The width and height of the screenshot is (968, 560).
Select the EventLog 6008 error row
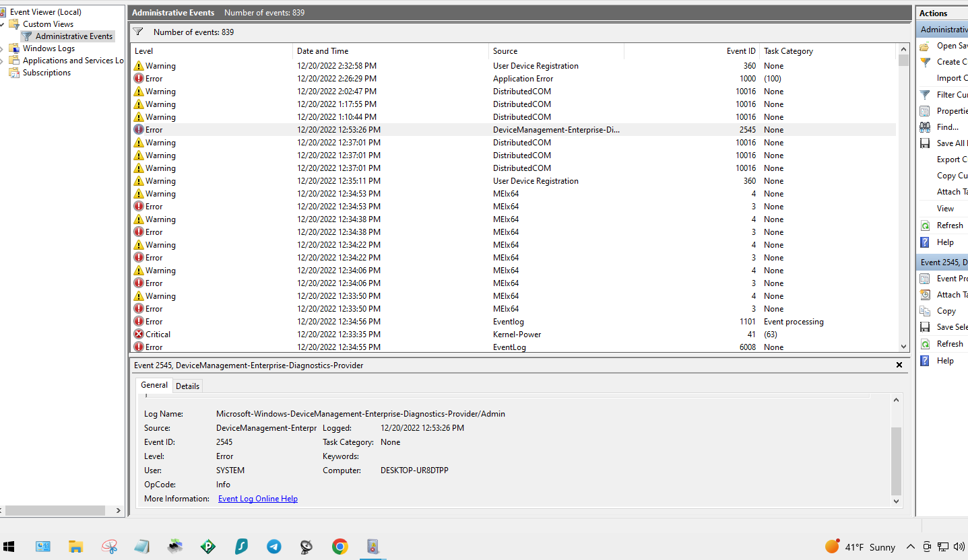(513, 347)
